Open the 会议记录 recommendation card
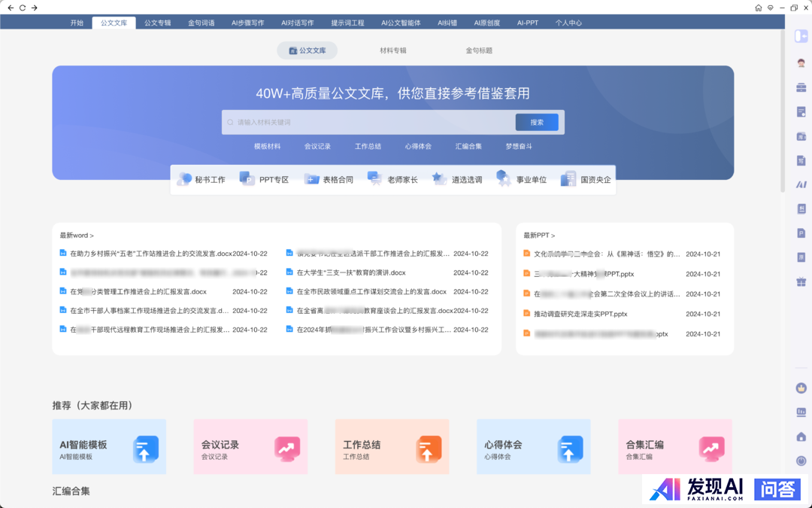This screenshot has width=812, height=508. [250, 447]
